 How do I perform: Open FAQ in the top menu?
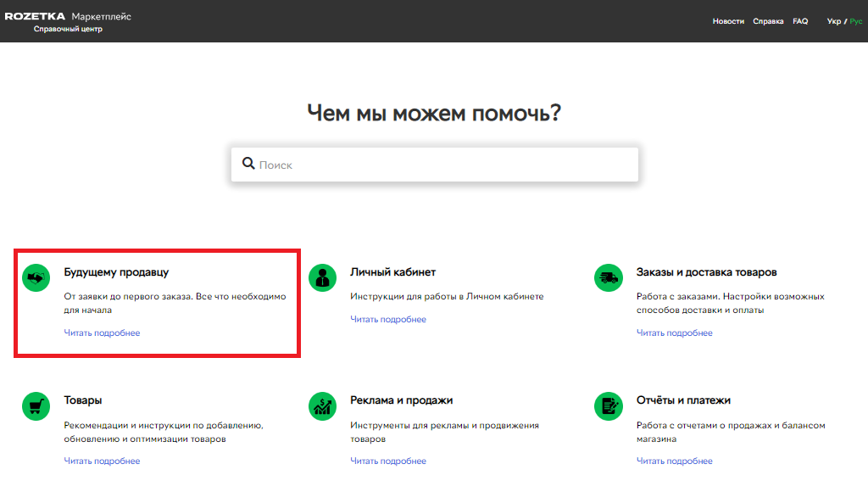point(800,21)
